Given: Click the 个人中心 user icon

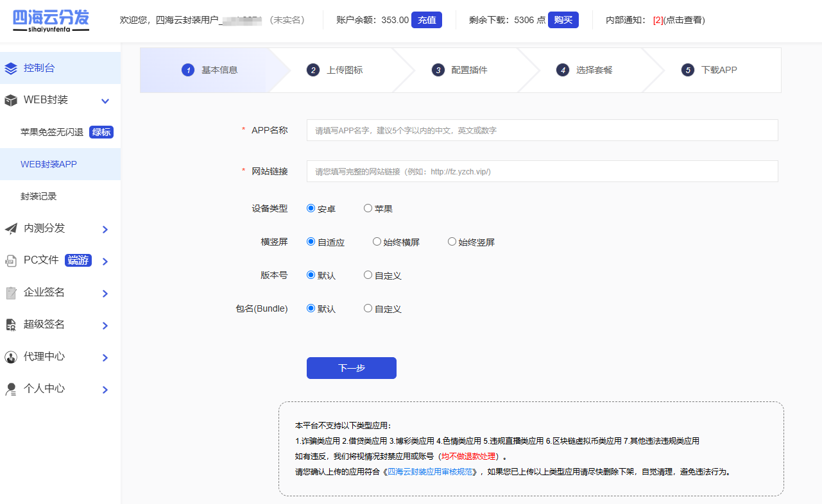Looking at the screenshot, I should [x=11, y=389].
